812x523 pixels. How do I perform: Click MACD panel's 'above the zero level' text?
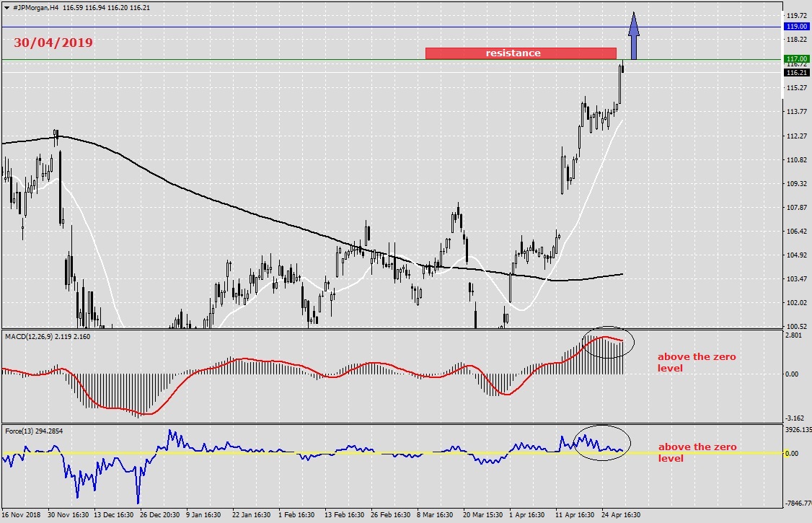[696, 362]
